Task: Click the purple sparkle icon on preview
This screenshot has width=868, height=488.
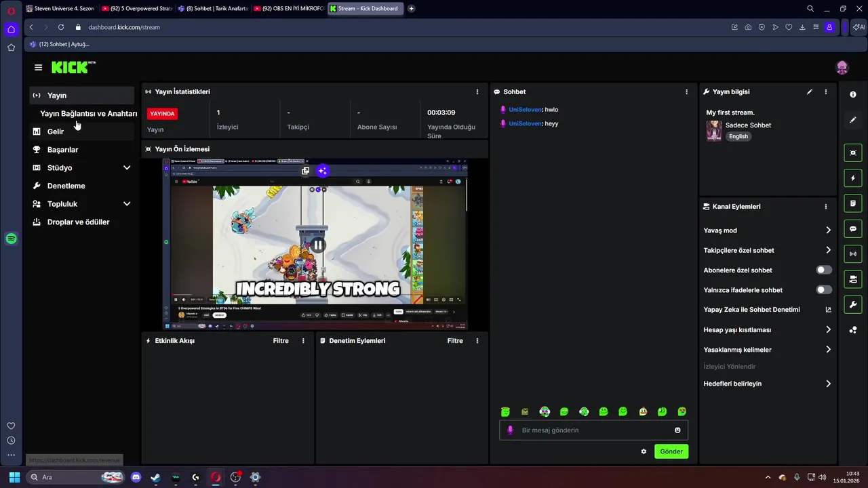Action: pyautogui.click(x=322, y=171)
